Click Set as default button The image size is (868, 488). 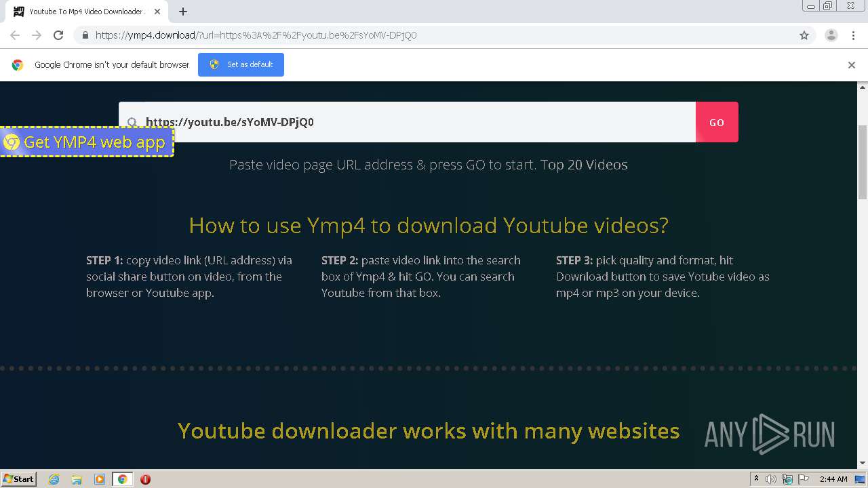241,64
